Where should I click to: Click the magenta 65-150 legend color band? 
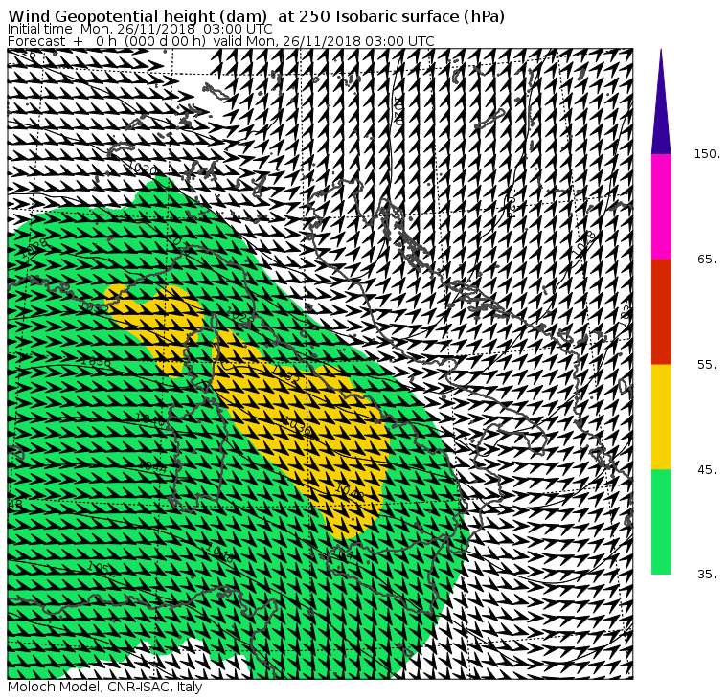point(661,207)
